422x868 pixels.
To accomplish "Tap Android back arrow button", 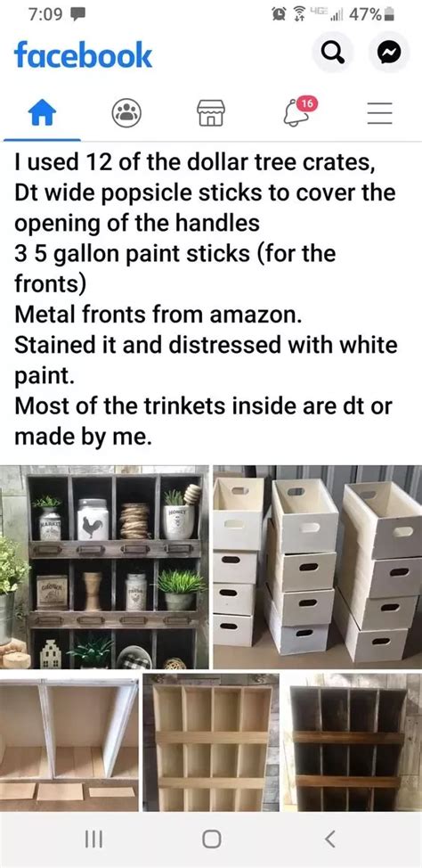I will (329, 839).
